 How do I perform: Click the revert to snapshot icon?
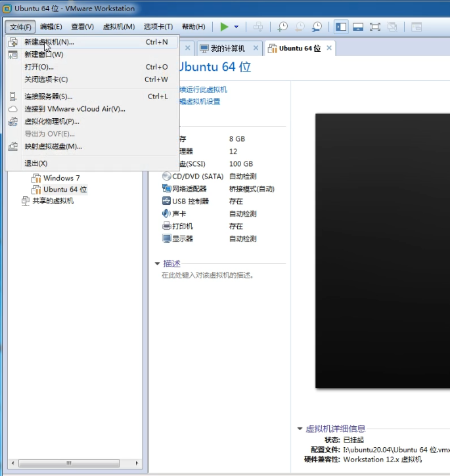tap(300, 27)
